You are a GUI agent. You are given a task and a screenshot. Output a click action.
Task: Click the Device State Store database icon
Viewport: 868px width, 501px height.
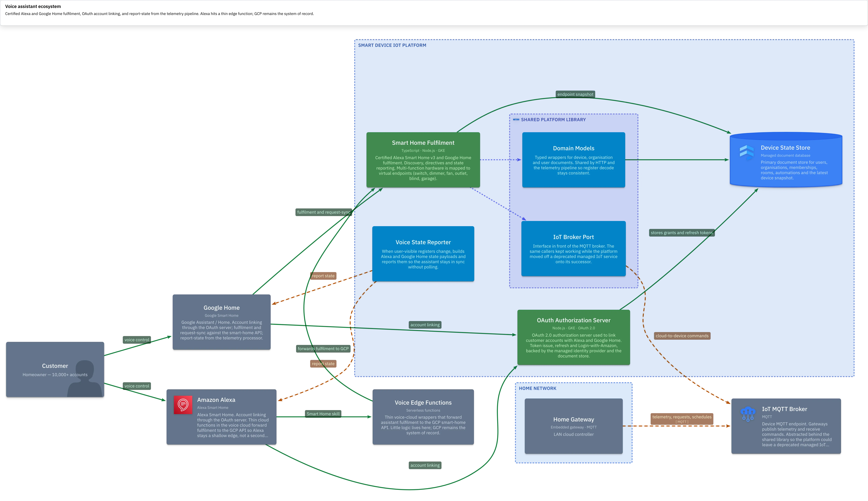click(x=746, y=152)
